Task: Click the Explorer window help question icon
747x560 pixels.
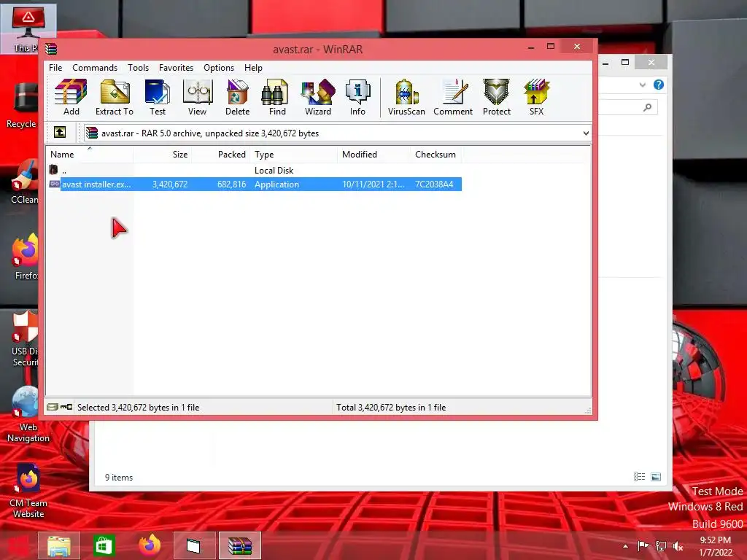Action: [x=659, y=85]
